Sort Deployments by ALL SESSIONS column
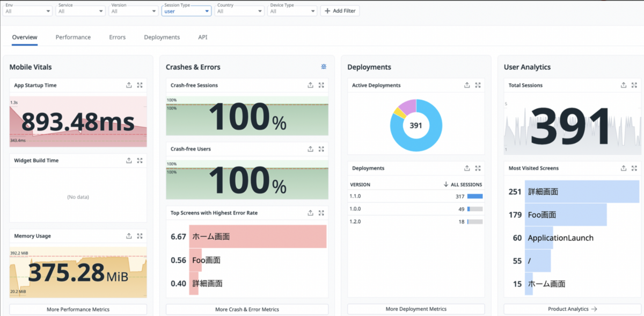The width and height of the screenshot is (644, 316). [x=465, y=184]
